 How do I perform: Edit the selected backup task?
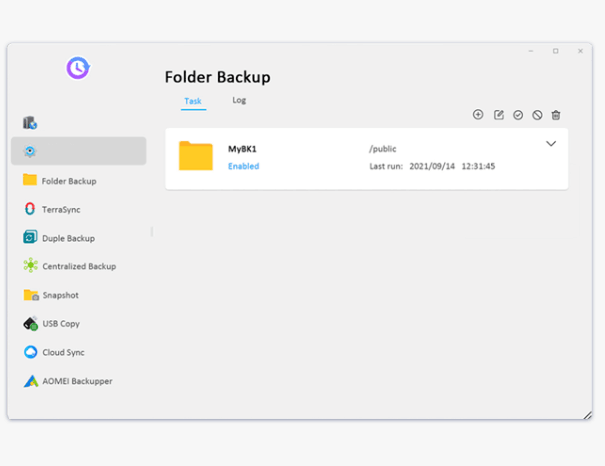click(499, 115)
